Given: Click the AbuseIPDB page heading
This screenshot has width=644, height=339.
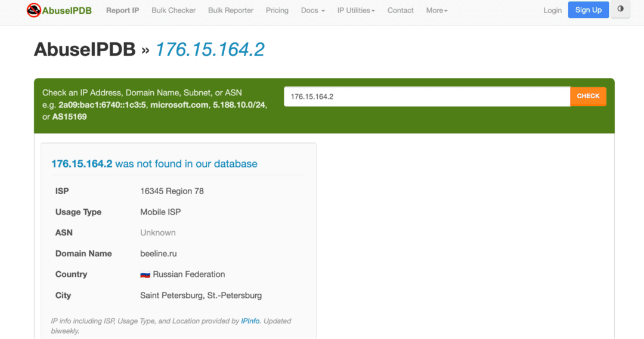Looking at the screenshot, I should (x=85, y=49).
